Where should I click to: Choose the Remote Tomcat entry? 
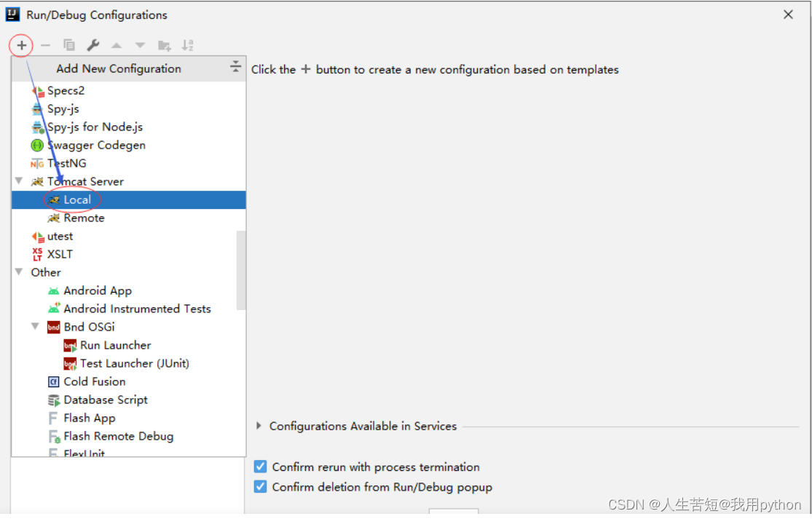(x=84, y=218)
